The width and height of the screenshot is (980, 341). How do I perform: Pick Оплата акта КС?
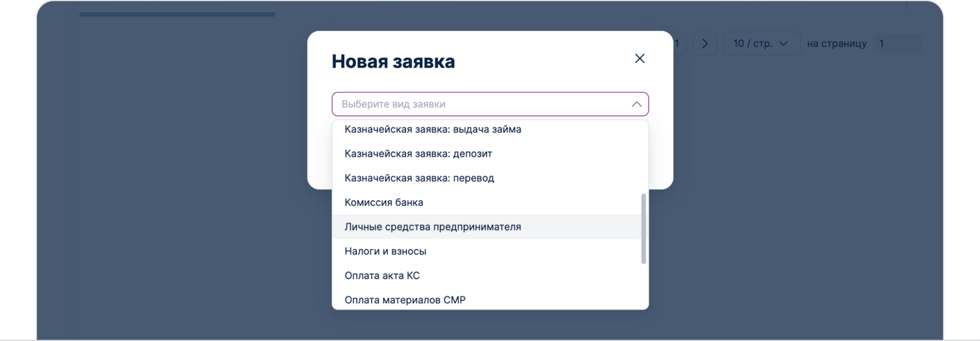tap(382, 276)
